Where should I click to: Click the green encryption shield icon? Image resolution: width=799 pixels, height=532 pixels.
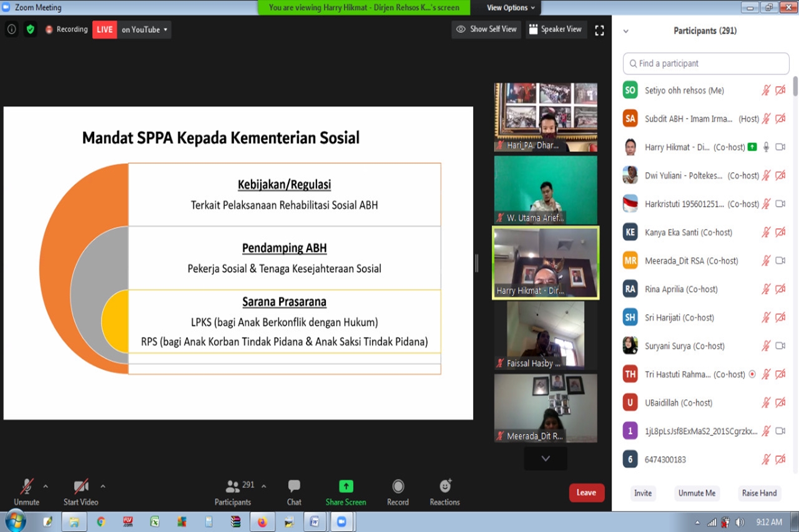point(31,29)
